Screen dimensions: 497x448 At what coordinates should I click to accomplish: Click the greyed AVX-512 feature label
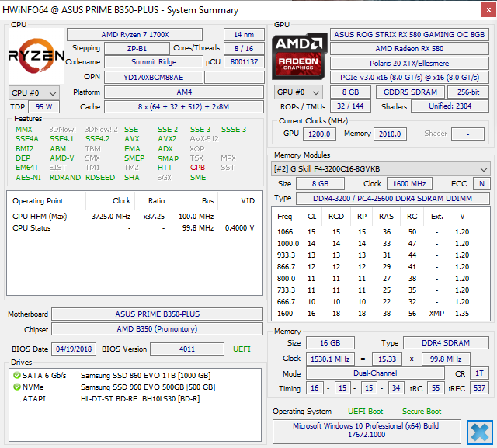[204, 139]
